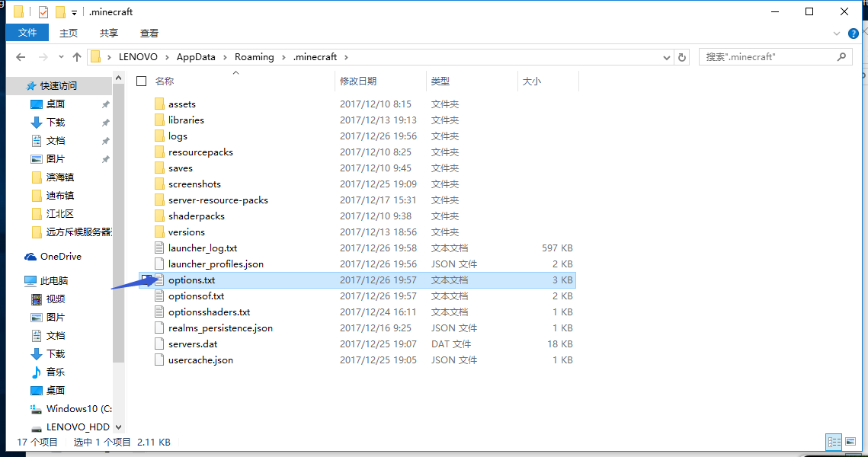Select the screenshots folder icon

click(x=159, y=184)
